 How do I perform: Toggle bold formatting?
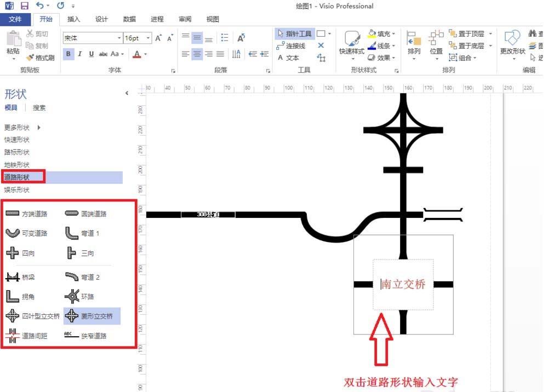pos(68,54)
